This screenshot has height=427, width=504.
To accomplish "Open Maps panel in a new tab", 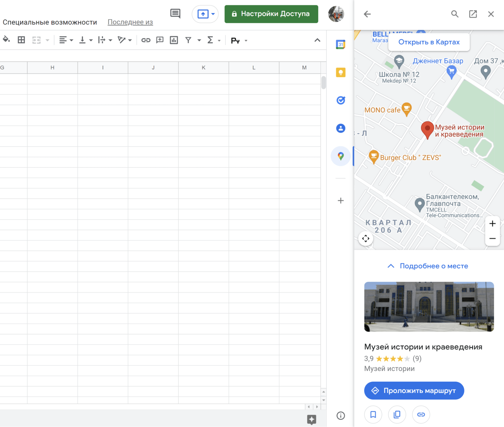I will click(x=473, y=14).
